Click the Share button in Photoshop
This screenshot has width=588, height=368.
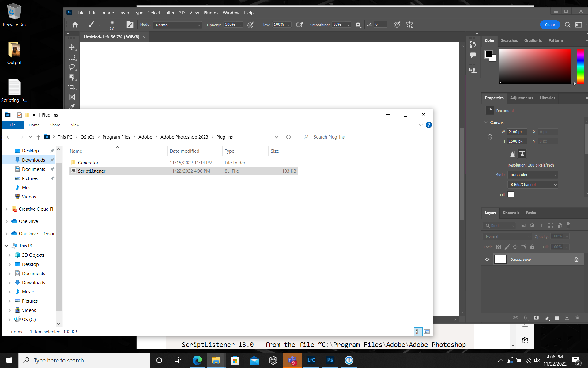pyautogui.click(x=550, y=25)
